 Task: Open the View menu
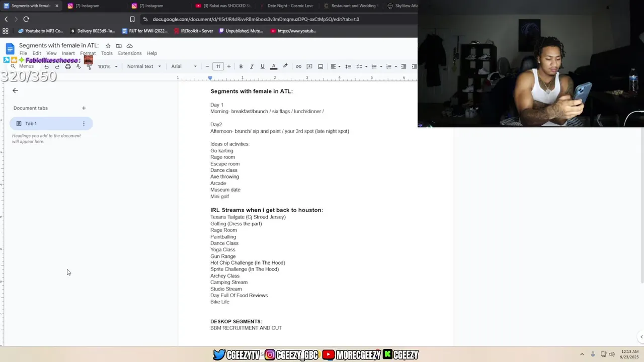tap(51, 53)
